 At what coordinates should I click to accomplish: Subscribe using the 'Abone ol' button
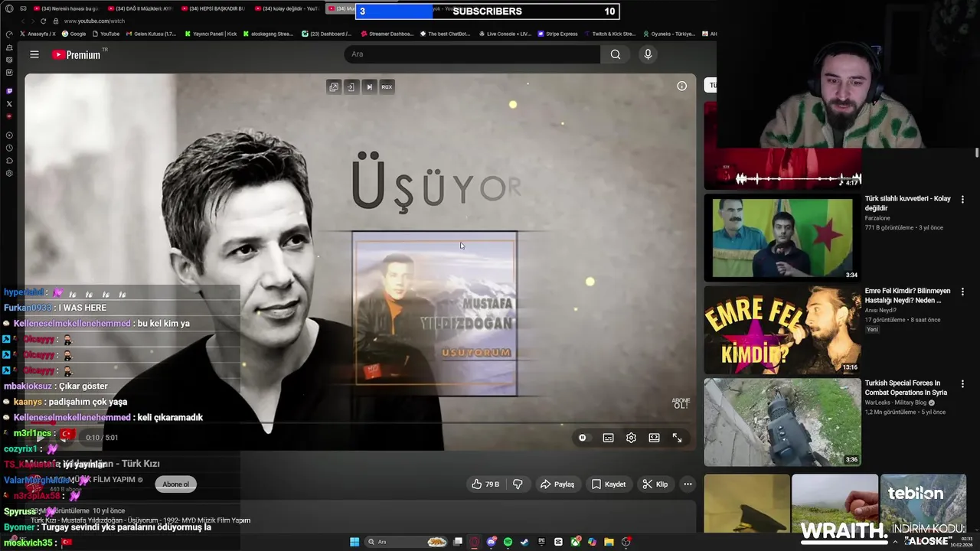click(x=175, y=484)
